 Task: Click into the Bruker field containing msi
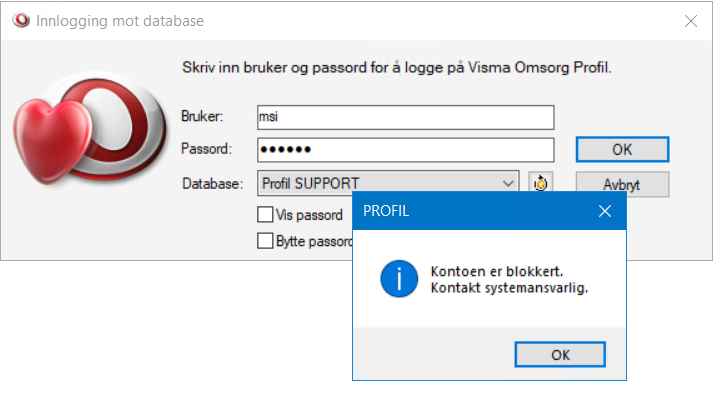coord(404,117)
